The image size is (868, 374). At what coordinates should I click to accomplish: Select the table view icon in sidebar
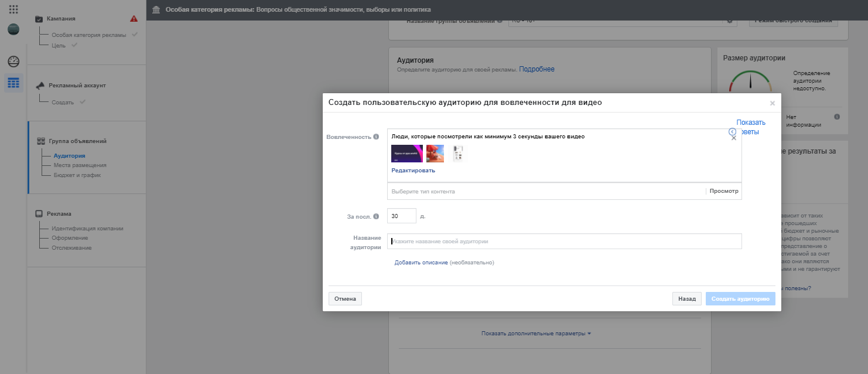(13, 83)
